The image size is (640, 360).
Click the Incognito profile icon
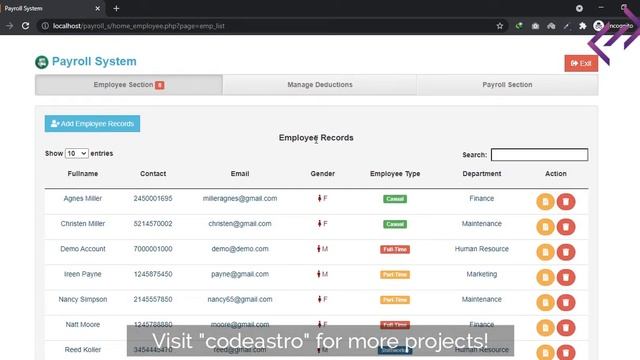(x=598, y=26)
